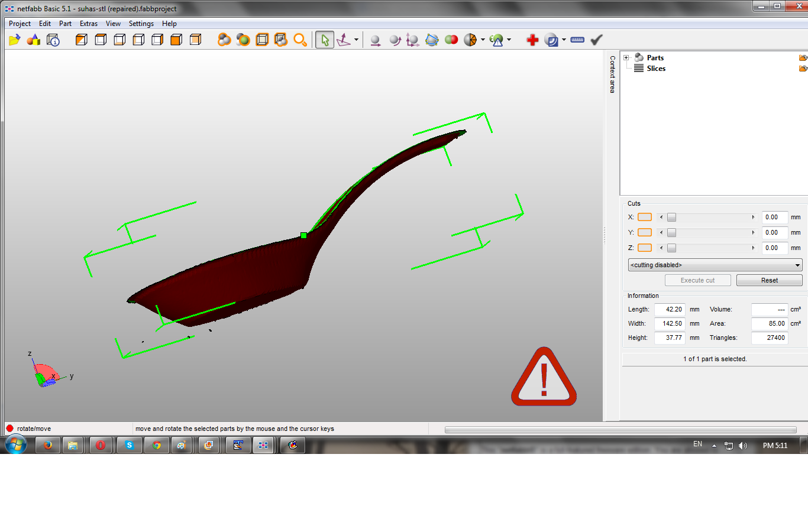Add part using primitives shapes icon

click(x=34, y=40)
